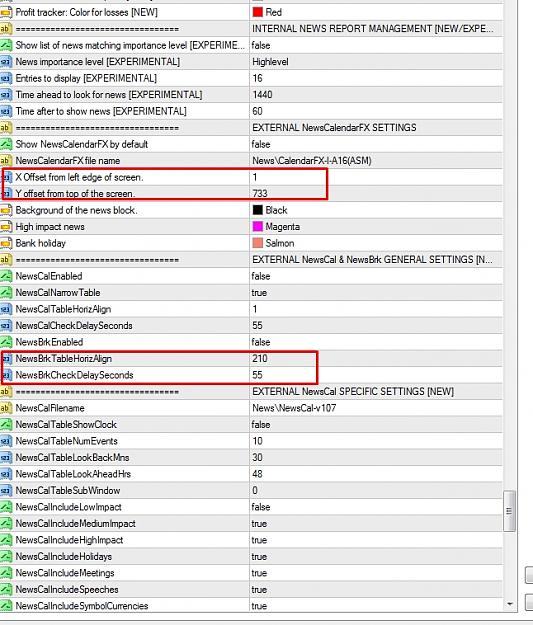The image size is (533, 625).
Task: Select the true value of NewsCalIncludeMediumImpact
Action: click(259, 524)
